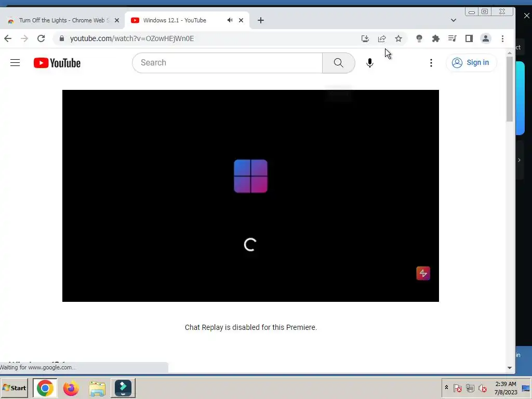Click the volume tray icon

pos(482,388)
